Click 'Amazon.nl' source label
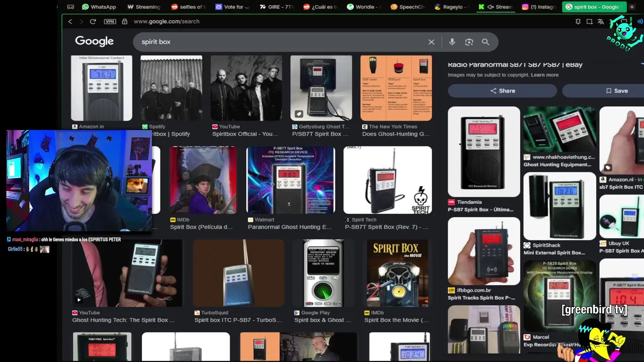This screenshot has width=644, height=362. [x=621, y=179]
